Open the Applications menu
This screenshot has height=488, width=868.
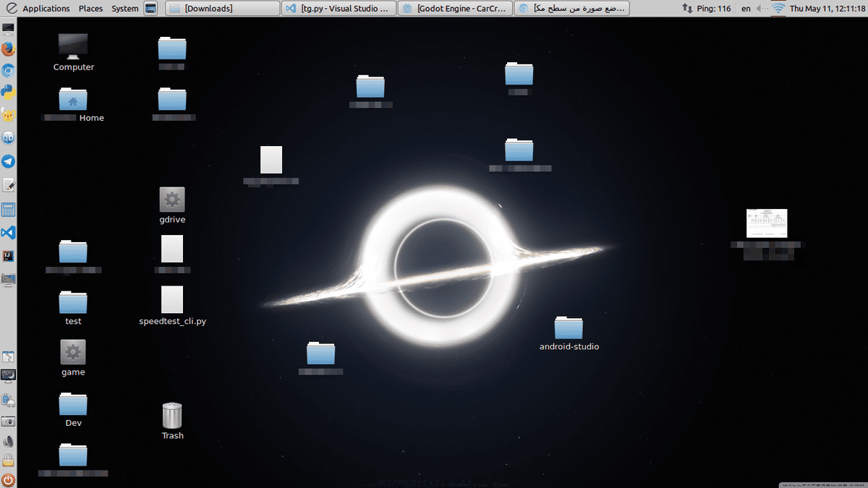[x=46, y=9]
